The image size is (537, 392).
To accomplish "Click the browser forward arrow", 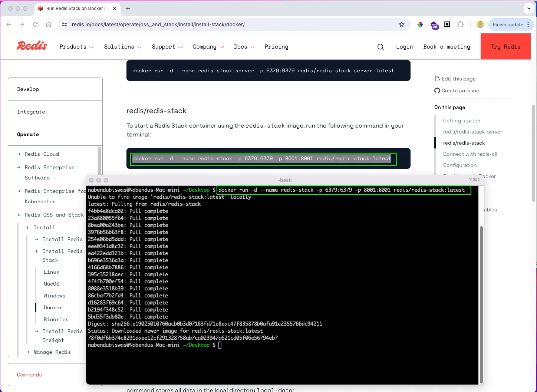I will (22, 24).
